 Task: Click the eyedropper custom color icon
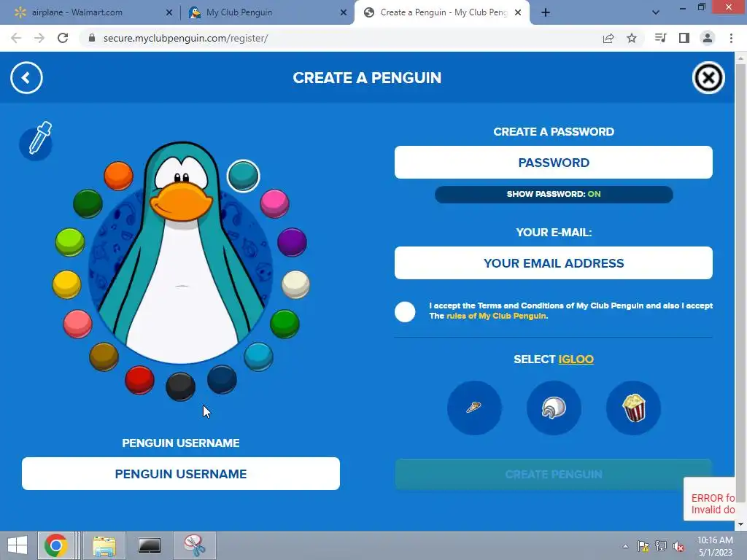pos(36,141)
